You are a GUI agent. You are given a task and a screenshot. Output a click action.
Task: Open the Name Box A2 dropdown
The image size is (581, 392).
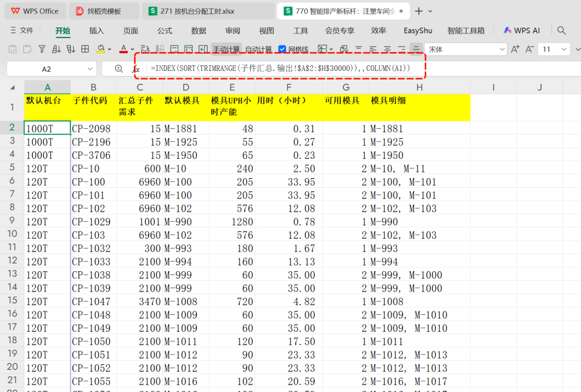pos(90,69)
